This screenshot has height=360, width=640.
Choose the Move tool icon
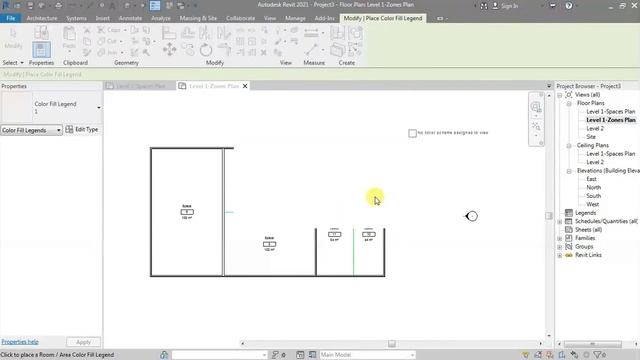(x=169, y=50)
